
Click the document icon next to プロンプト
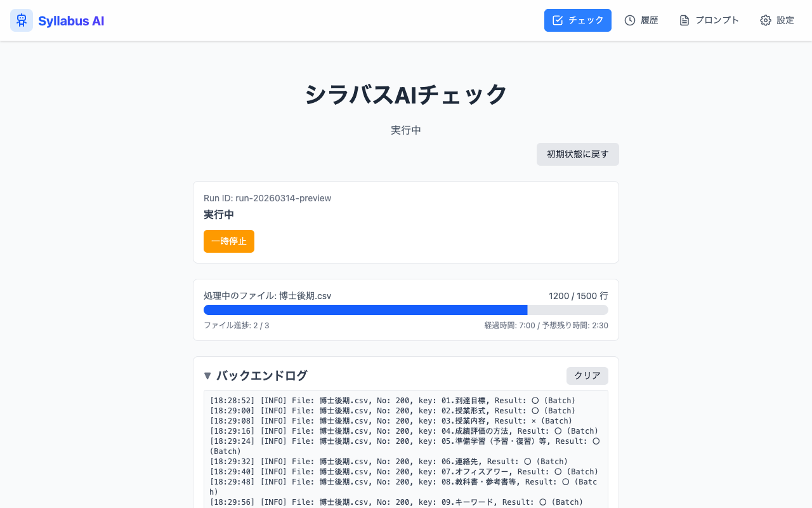click(684, 20)
